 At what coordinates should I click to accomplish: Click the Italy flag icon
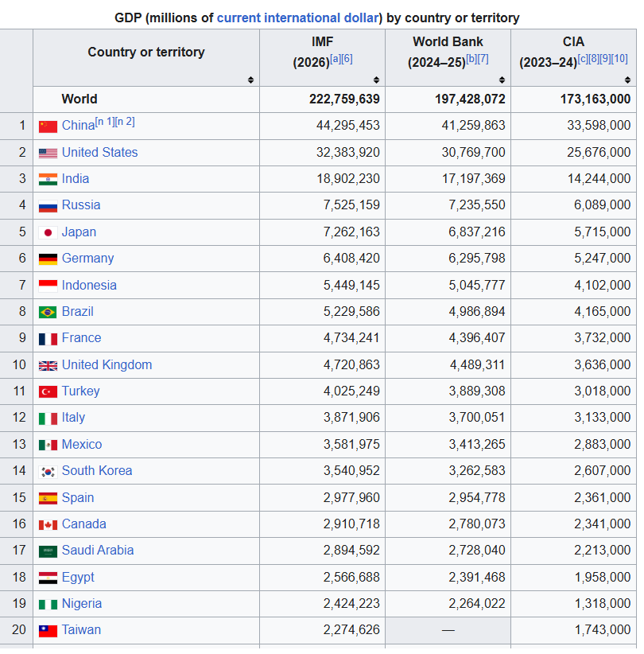[48, 418]
